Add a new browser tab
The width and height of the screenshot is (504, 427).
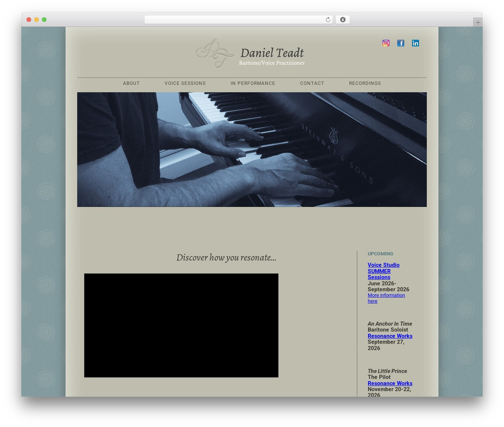[x=478, y=22]
